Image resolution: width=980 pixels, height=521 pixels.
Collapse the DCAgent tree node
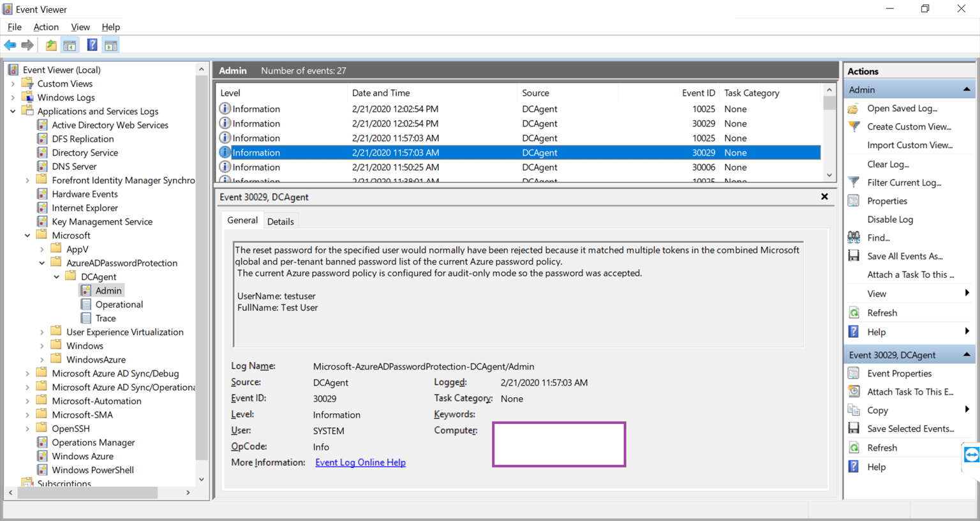(57, 276)
